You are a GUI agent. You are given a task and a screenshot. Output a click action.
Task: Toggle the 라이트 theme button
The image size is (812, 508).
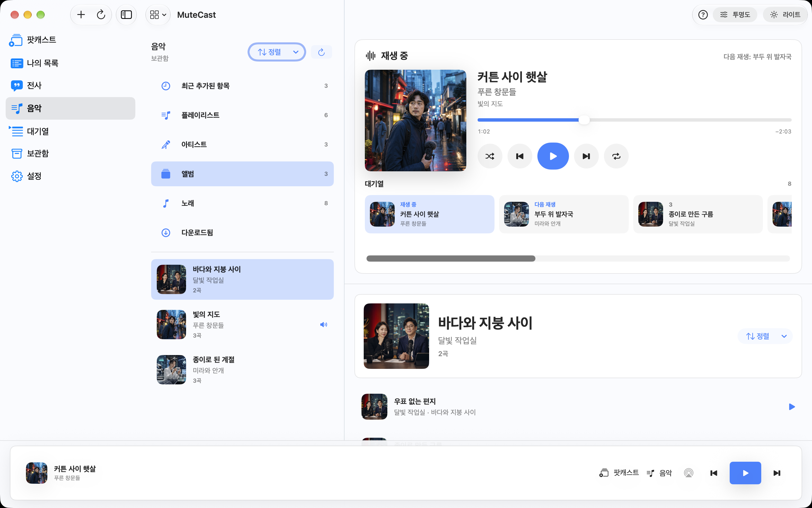(x=785, y=15)
